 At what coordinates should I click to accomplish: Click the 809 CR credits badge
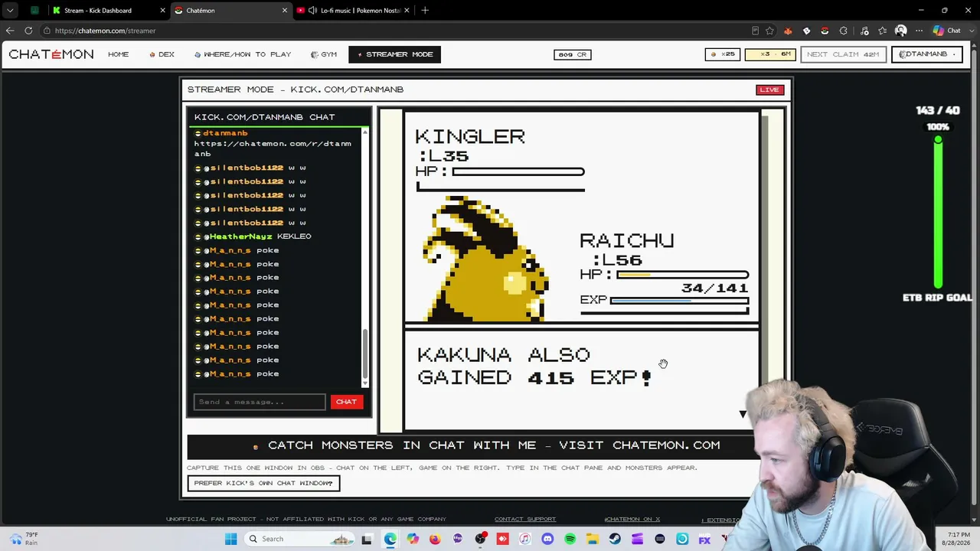(x=573, y=54)
